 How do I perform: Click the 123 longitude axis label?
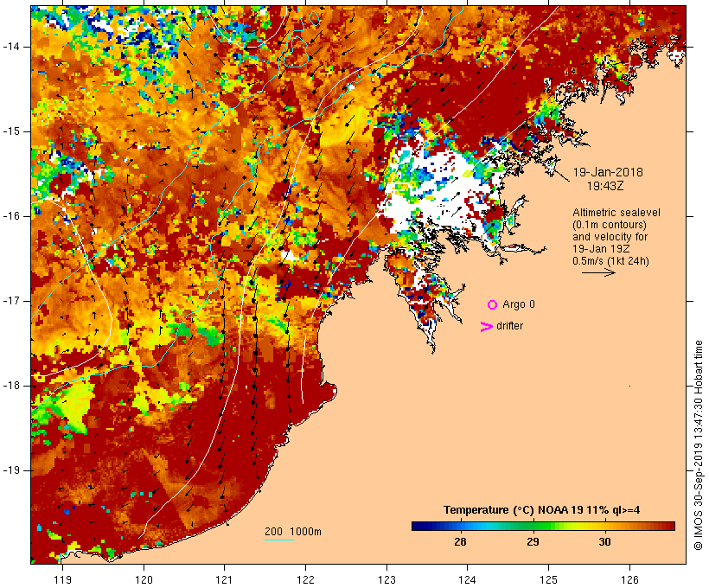coord(386,579)
